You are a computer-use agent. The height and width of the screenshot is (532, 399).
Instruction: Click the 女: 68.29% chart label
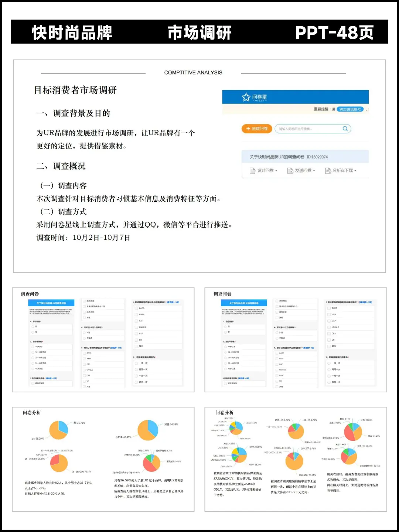(x=38, y=439)
